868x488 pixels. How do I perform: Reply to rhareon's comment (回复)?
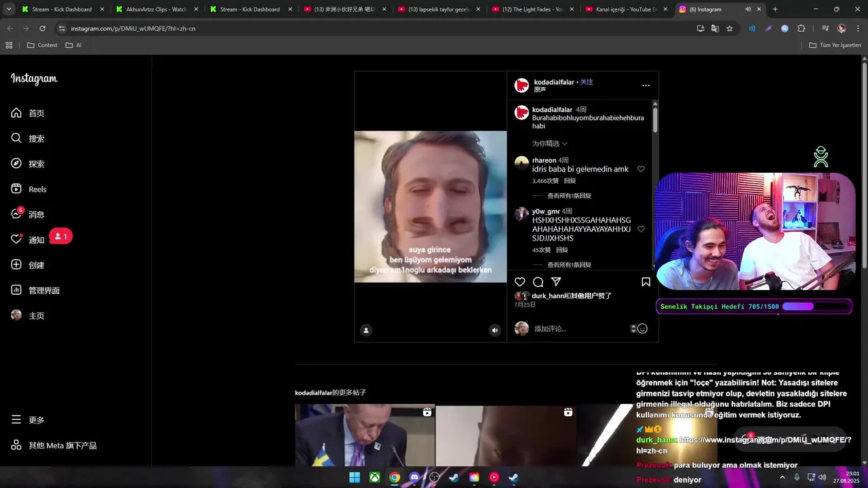570,181
